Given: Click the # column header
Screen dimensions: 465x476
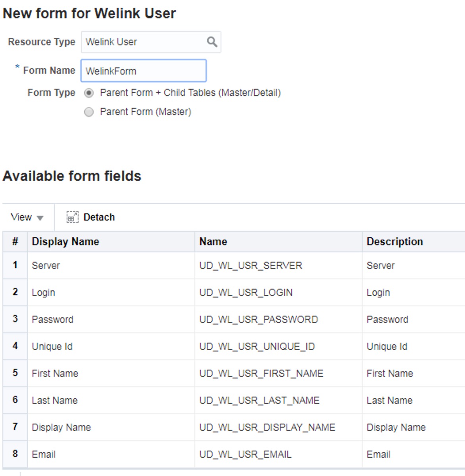Looking at the screenshot, I should (x=15, y=242).
